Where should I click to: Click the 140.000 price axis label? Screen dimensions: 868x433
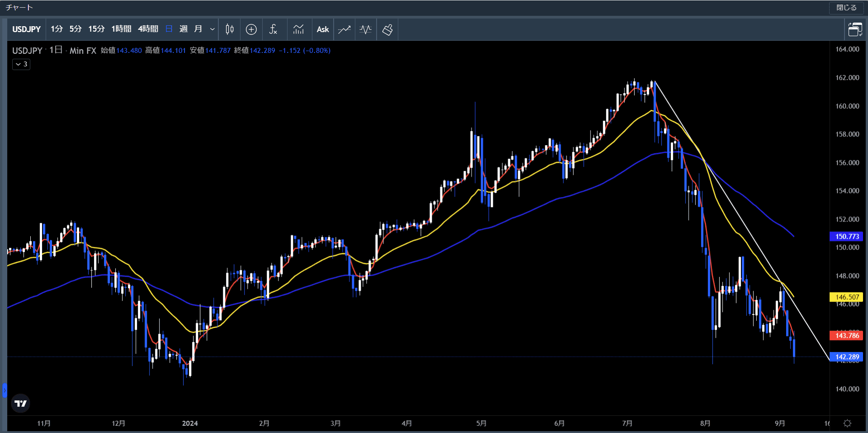(847, 389)
